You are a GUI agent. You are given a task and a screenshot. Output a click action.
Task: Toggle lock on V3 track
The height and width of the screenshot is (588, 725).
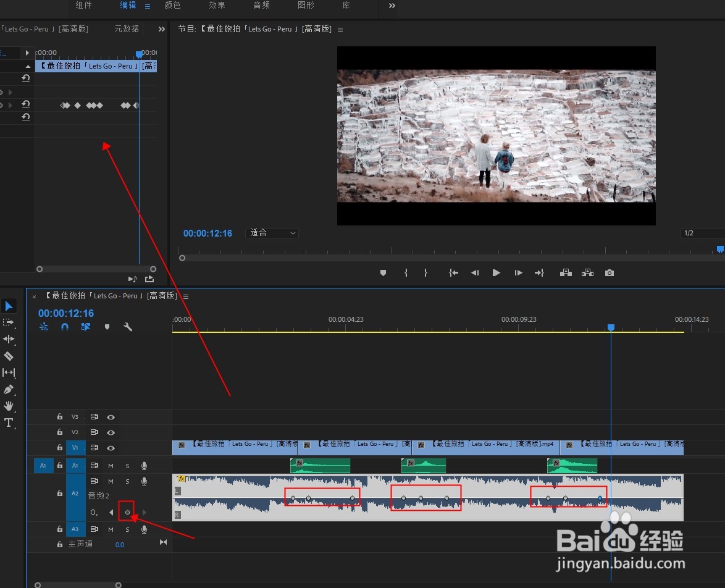click(60, 417)
